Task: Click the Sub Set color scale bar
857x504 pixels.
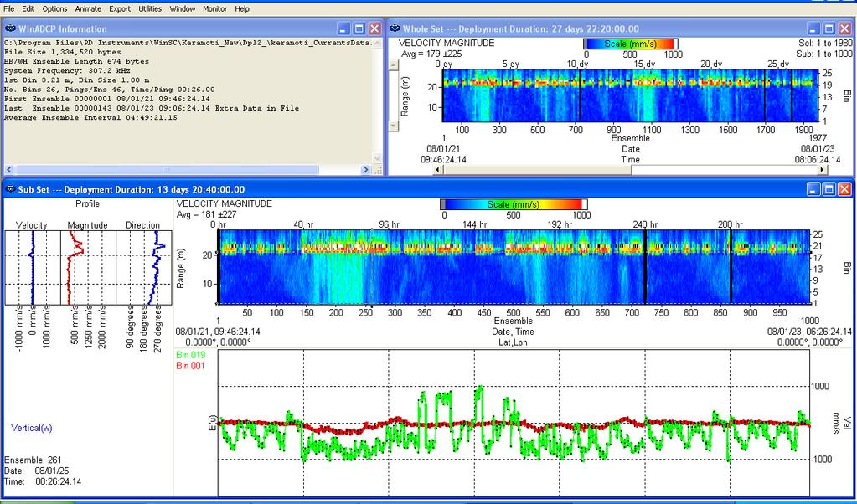Action: click(514, 204)
